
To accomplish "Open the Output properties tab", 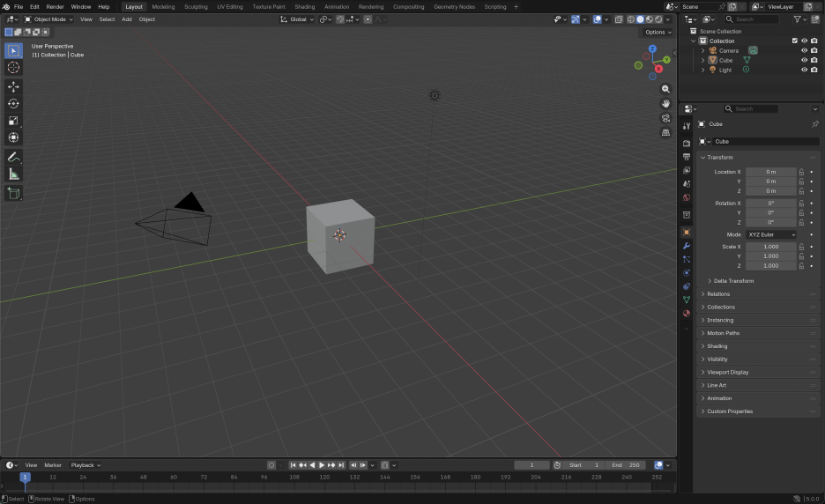I will (686, 157).
